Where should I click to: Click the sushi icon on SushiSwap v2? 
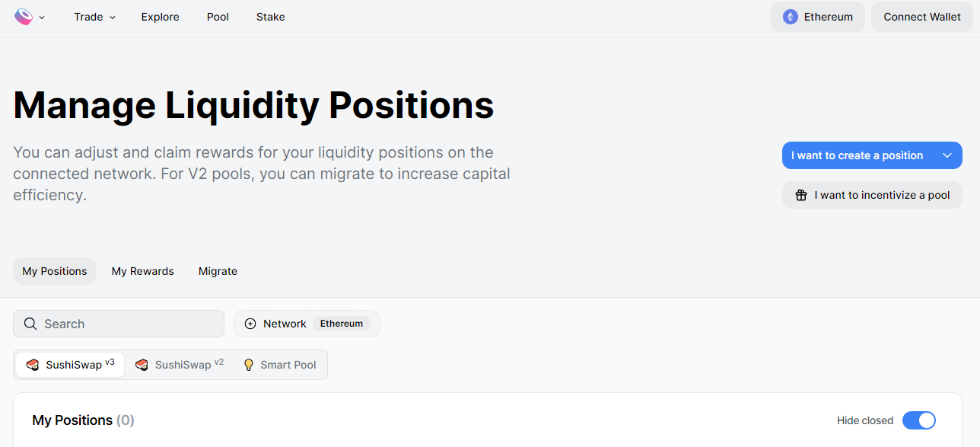coord(142,365)
